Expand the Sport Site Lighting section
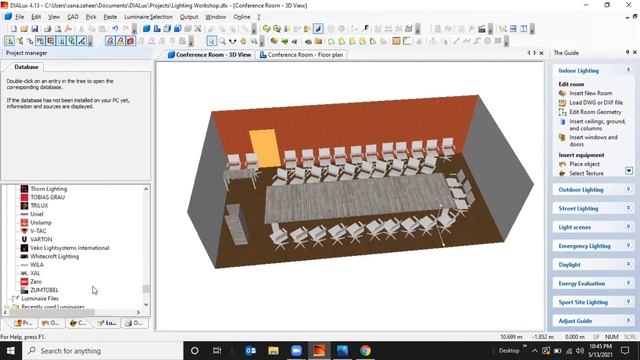The width and height of the screenshot is (640, 360). tap(628, 302)
